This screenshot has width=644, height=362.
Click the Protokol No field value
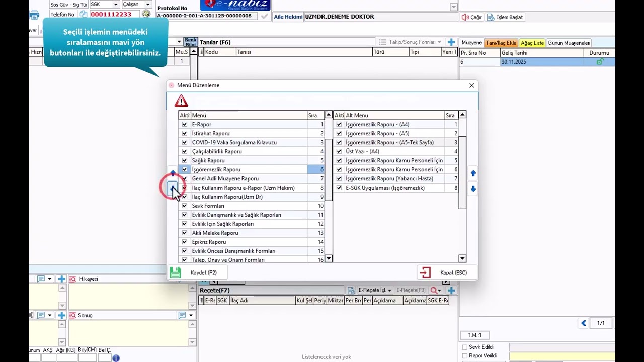207,16
